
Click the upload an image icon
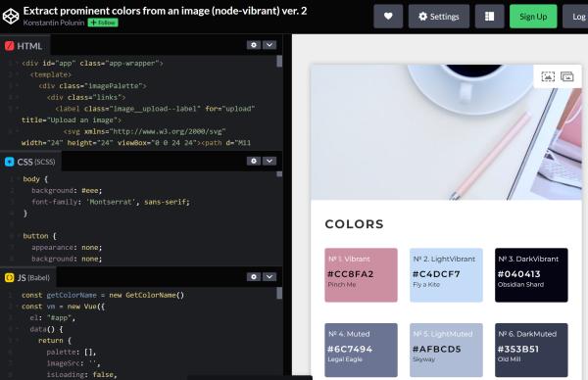coord(548,76)
